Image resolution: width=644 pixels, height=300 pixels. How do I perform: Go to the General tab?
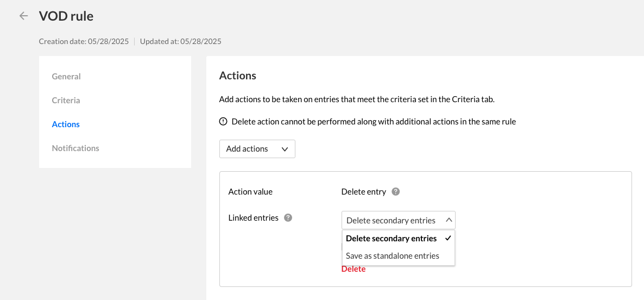[x=66, y=77]
